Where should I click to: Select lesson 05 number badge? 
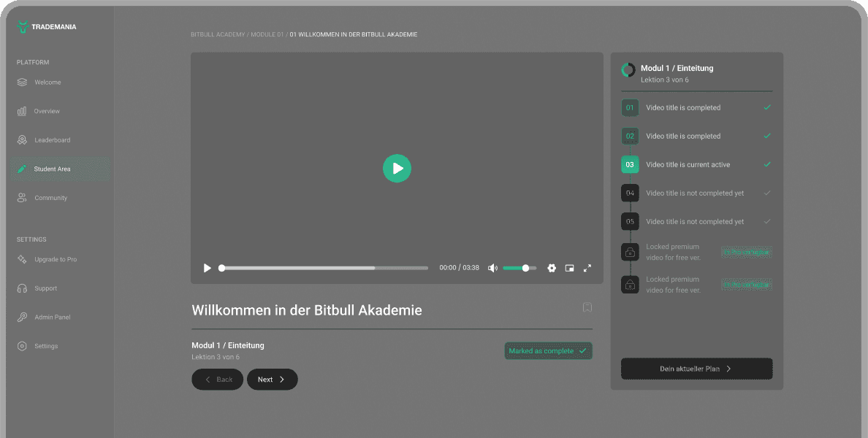click(x=630, y=221)
